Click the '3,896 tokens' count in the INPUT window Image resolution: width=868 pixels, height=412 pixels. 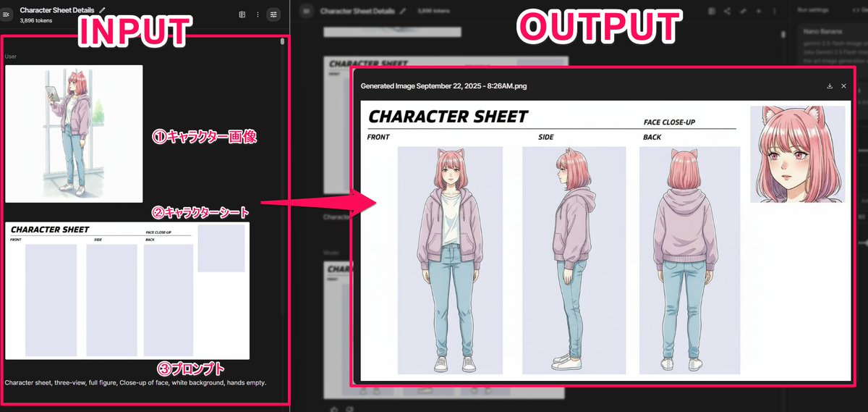35,21
